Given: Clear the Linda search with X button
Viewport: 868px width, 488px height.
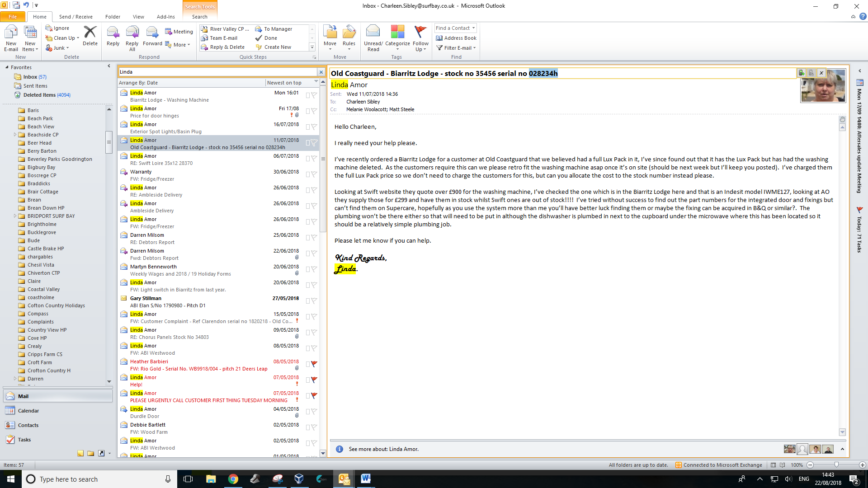Looking at the screenshot, I should coord(321,72).
